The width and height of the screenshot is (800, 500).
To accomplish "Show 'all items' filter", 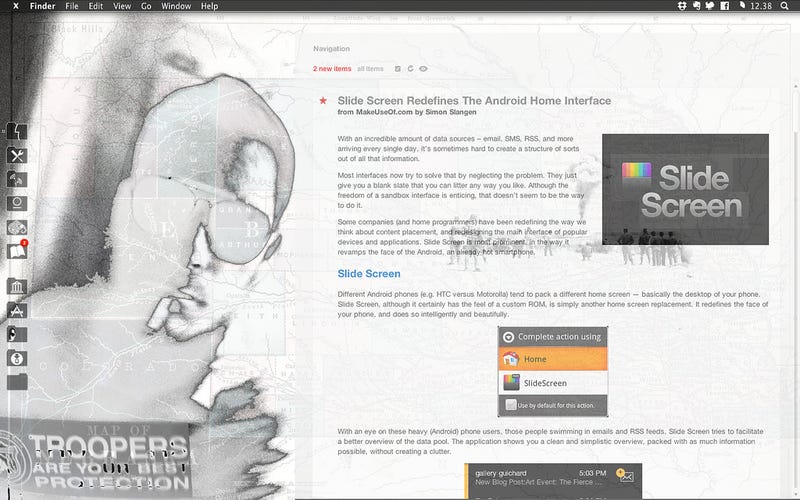I will pos(370,68).
